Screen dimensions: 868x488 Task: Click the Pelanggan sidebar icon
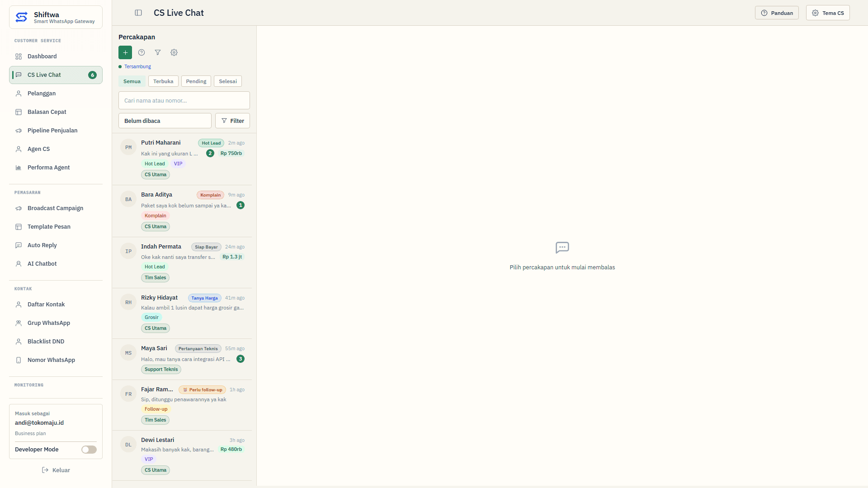(19, 94)
